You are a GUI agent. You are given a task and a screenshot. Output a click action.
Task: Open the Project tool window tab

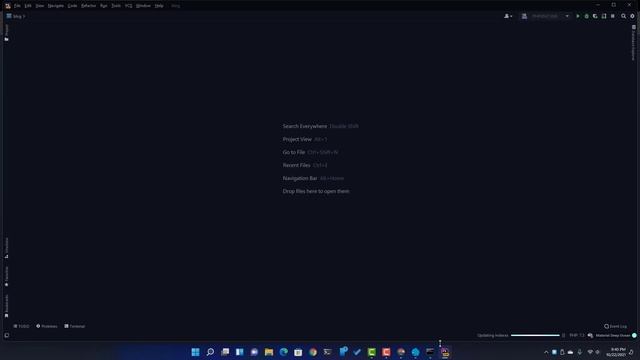click(6, 33)
